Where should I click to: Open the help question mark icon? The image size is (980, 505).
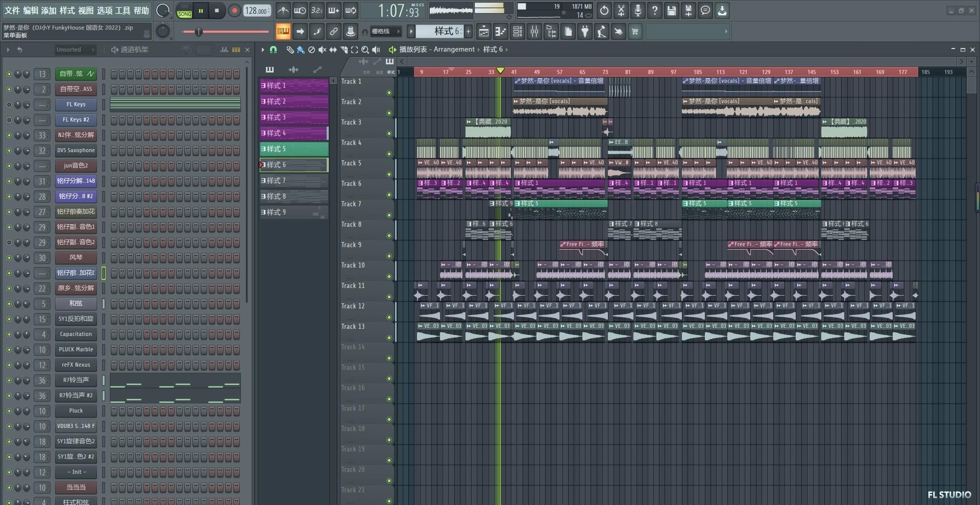(x=655, y=10)
